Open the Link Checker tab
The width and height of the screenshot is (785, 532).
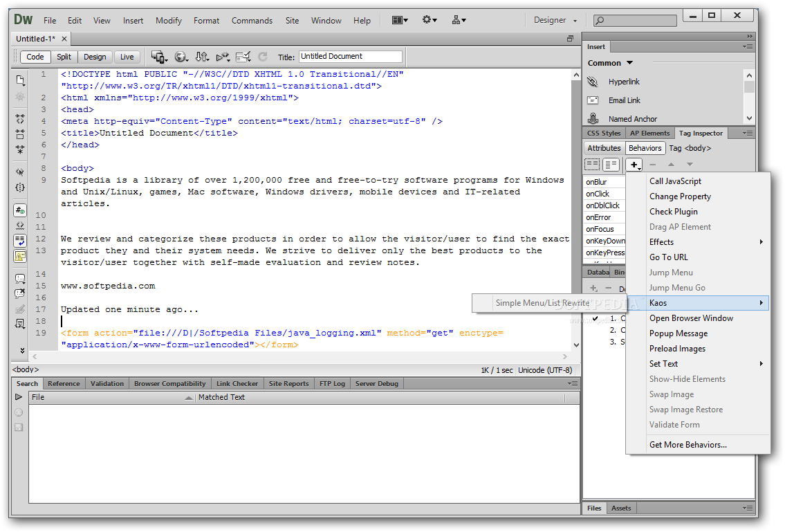click(x=237, y=384)
